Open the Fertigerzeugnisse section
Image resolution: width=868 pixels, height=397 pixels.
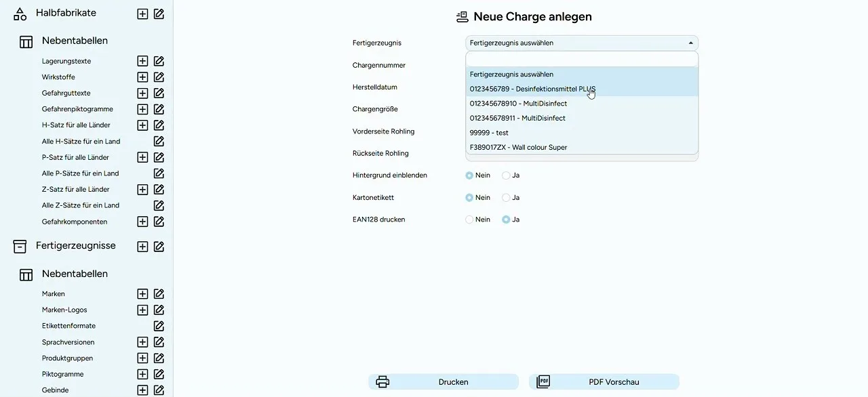(x=76, y=245)
